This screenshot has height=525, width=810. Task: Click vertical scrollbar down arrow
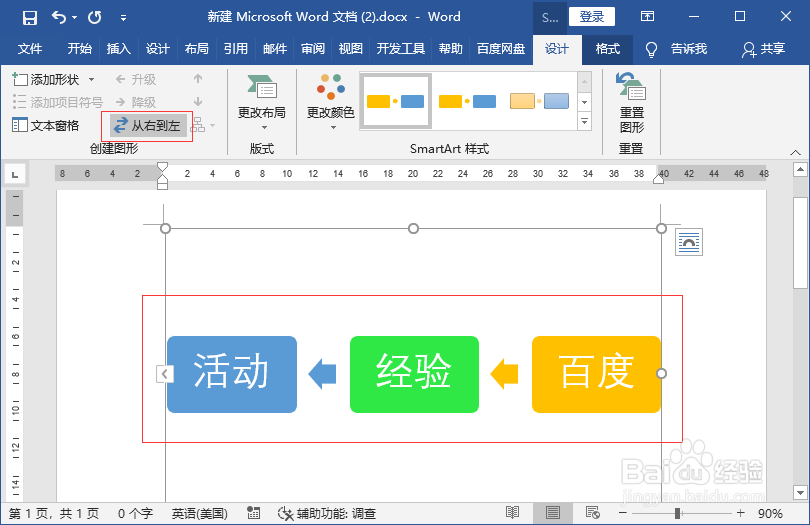pyautogui.click(x=800, y=492)
